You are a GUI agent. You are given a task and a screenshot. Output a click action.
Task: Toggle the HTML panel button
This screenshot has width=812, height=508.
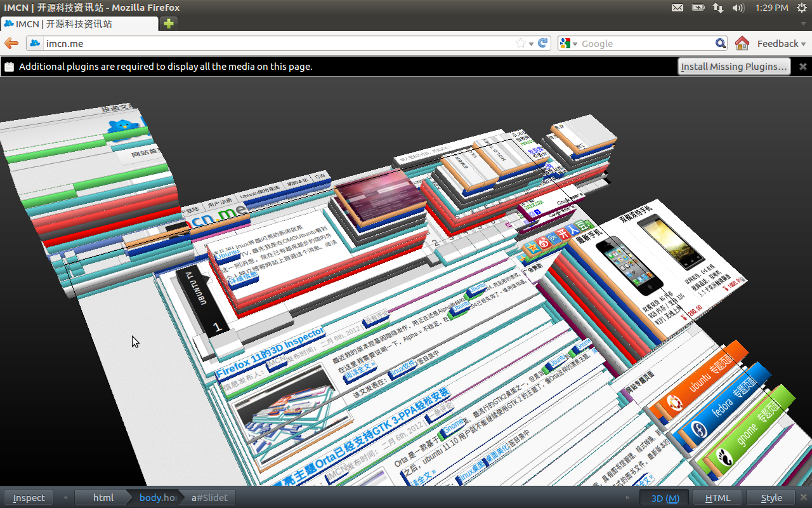pyautogui.click(x=717, y=498)
